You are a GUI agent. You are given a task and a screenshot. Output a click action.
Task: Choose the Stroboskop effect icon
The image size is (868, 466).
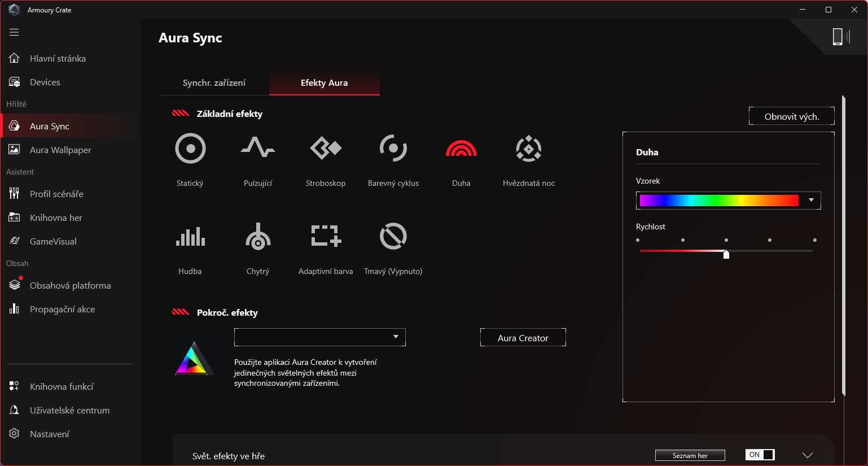[326, 149]
